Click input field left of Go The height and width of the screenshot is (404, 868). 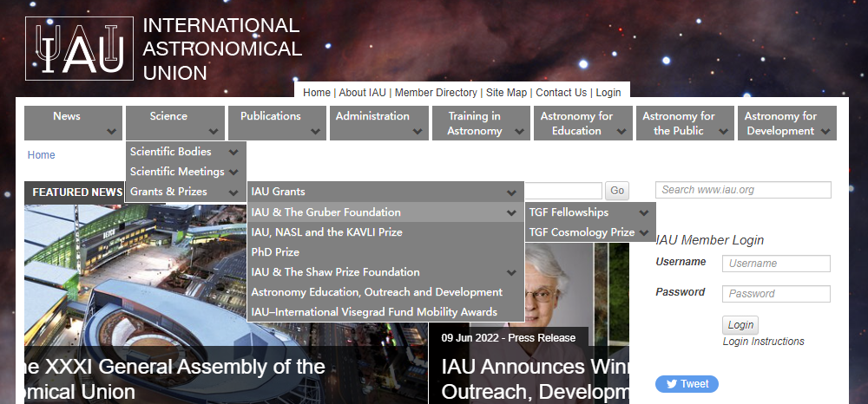(x=563, y=191)
